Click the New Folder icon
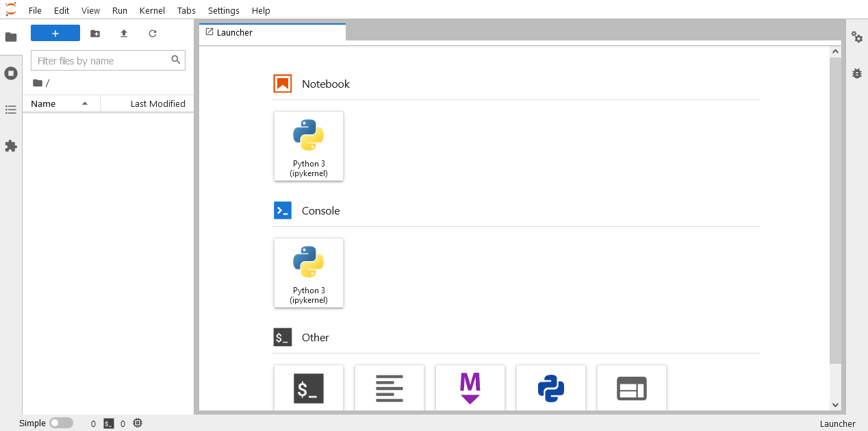This screenshot has height=431, width=868. [95, 34]
